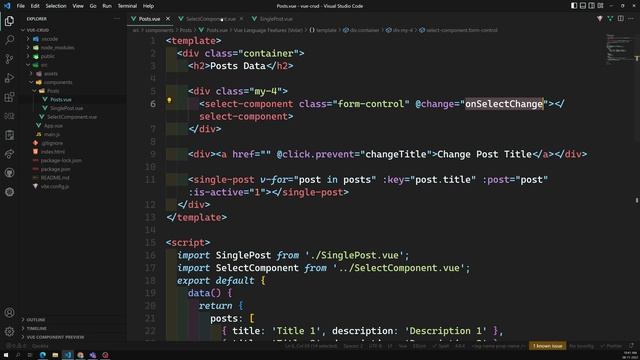This screenshot has width=640, height=360.
Task: Open the Manage gear icon
Action: click(9, 331)
